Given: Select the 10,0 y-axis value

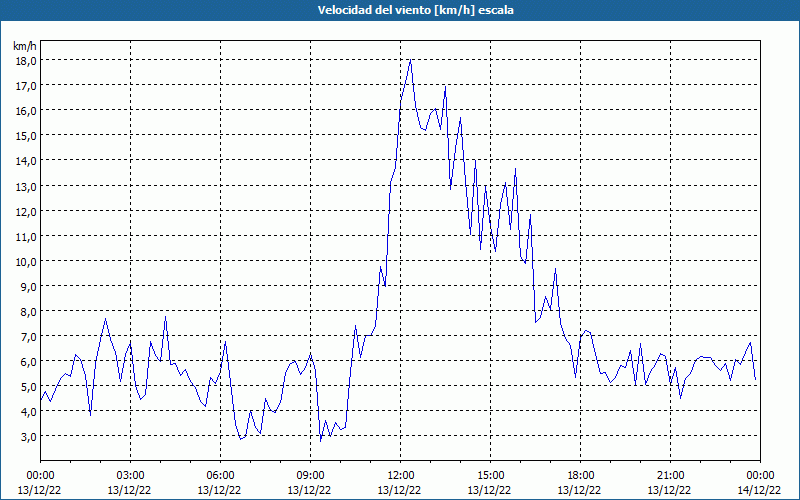Looking at the screenshot, I should [x=26, y=261].
